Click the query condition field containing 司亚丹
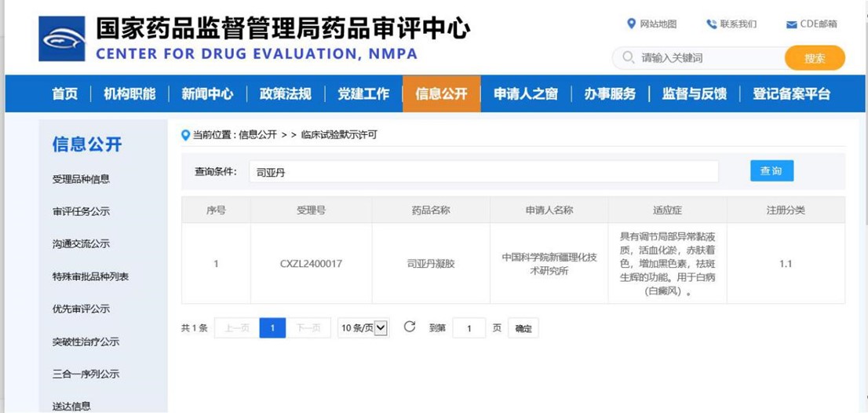 (483, 171)
